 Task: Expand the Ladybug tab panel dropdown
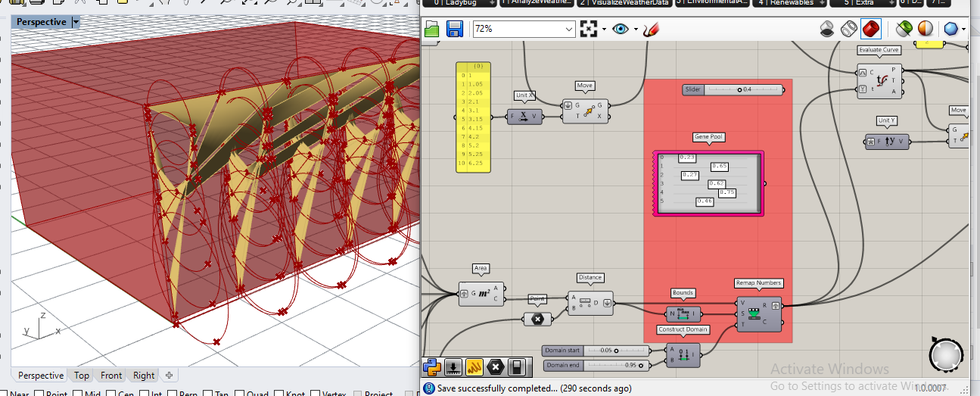[492, 3]
